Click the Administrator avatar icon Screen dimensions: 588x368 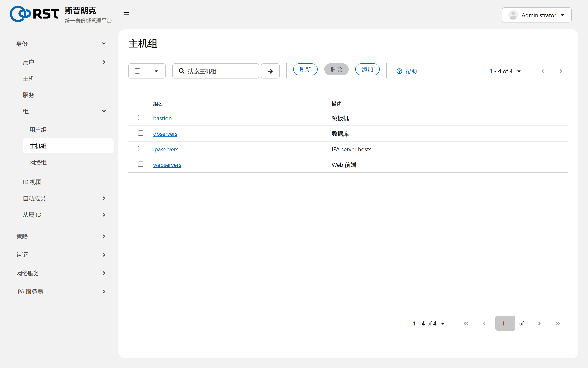(513, 15)
